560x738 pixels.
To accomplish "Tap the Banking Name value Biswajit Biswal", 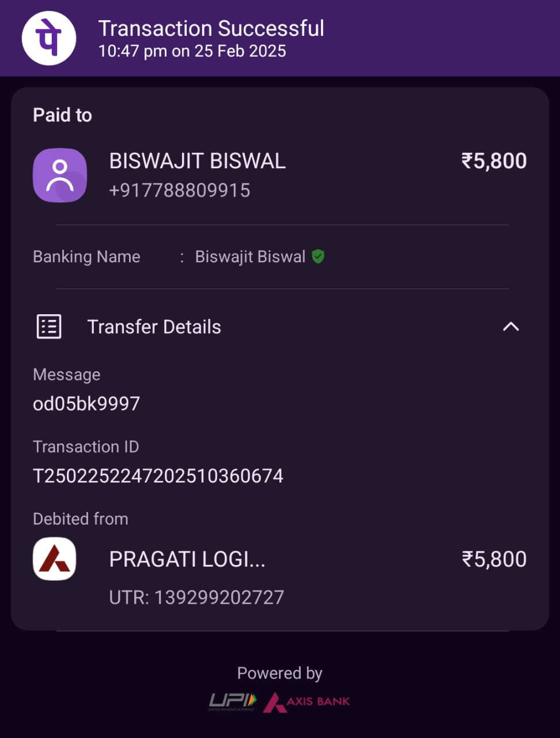I will [250, 257].
